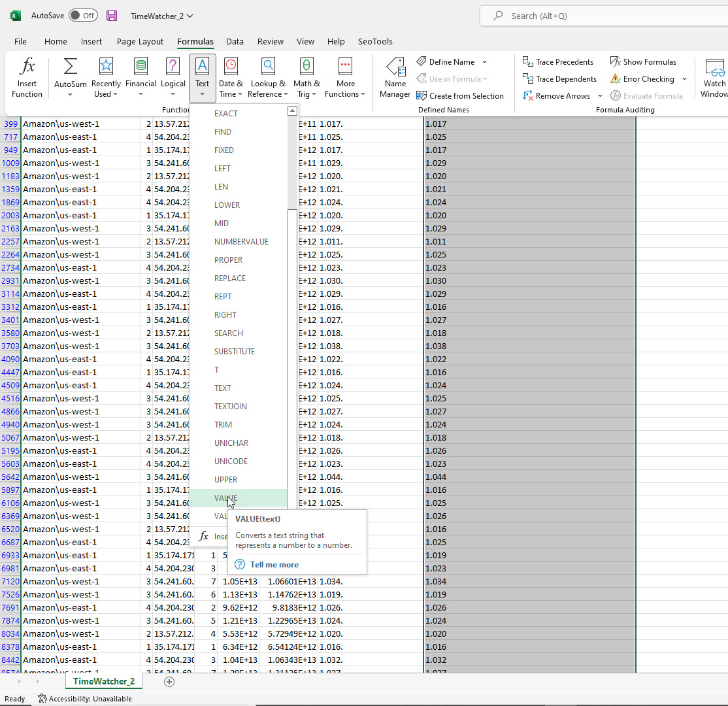This screenshot has width=728, height=706.
Task: Expand the Define Name dropdown arrow
Action: click(x=484, y=62)
